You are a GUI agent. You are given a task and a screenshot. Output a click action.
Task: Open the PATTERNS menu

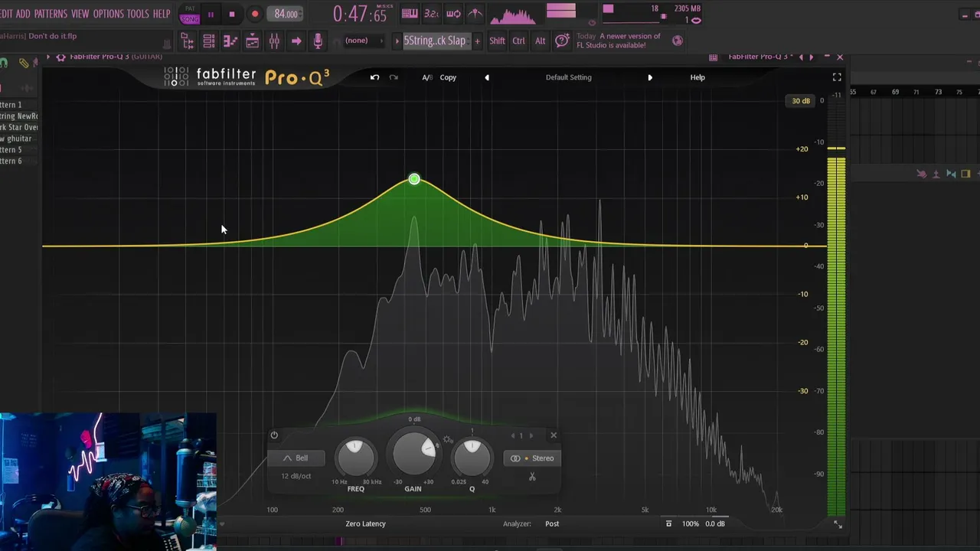pyautogui.click(x=51, y=14)
